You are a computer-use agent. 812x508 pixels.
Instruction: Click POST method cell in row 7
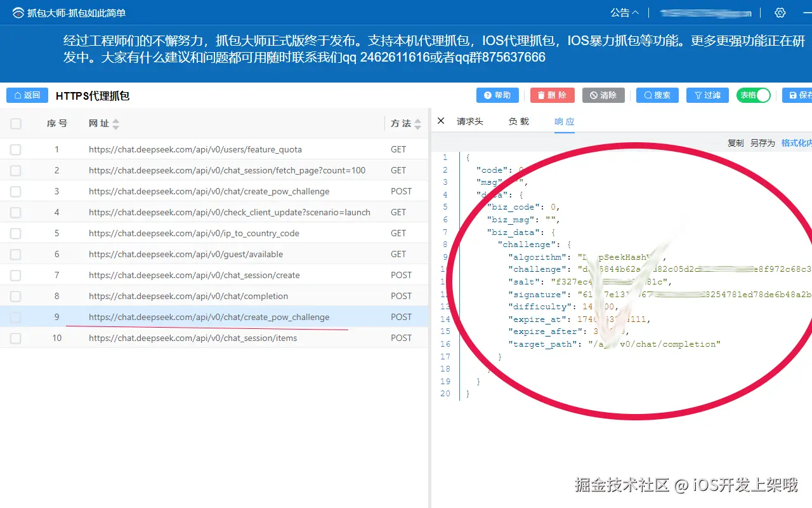coord(402,276)
